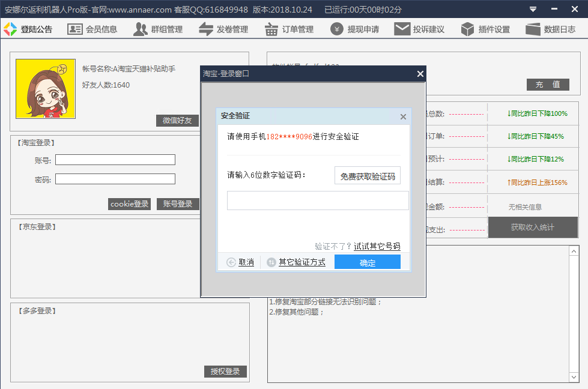This screenshot has height=389, width=588.
Task: Click the masked phone number 182****9096
Action: click(x=289, y=137)
